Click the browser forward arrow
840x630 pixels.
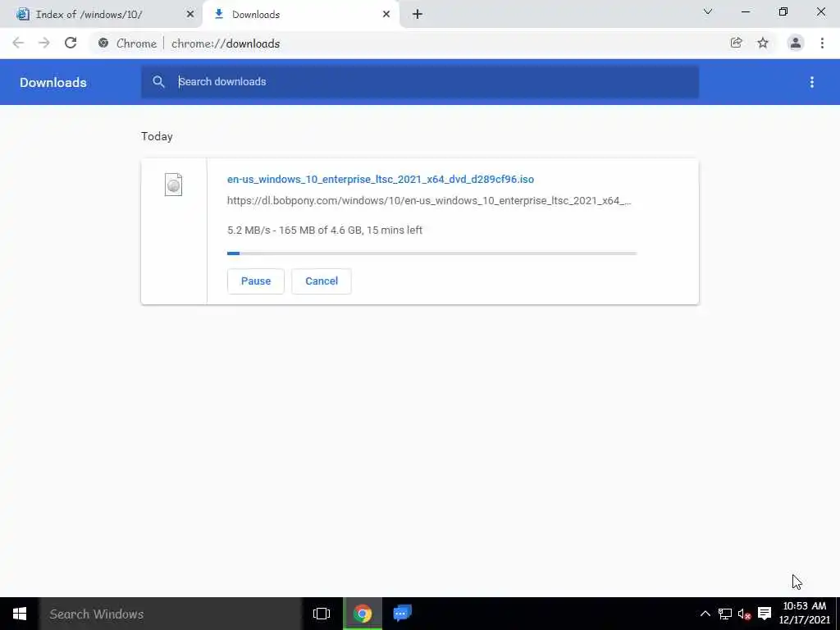pyautogui.click(x=44, y=43)
